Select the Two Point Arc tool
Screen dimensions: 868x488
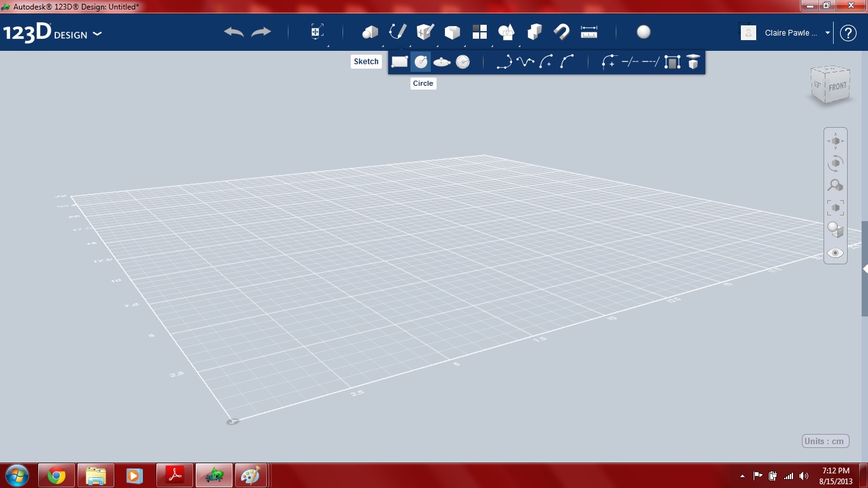click(546, 62)
